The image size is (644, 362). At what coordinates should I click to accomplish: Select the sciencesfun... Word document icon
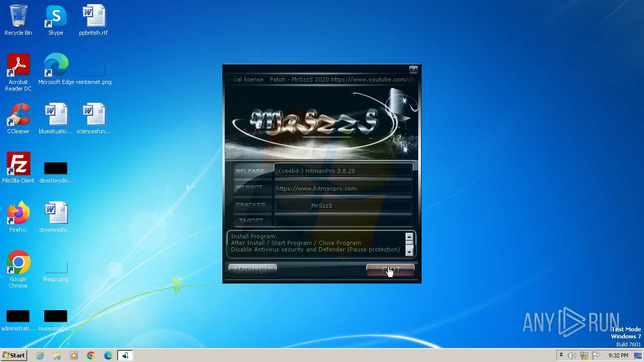pos(94,119)
